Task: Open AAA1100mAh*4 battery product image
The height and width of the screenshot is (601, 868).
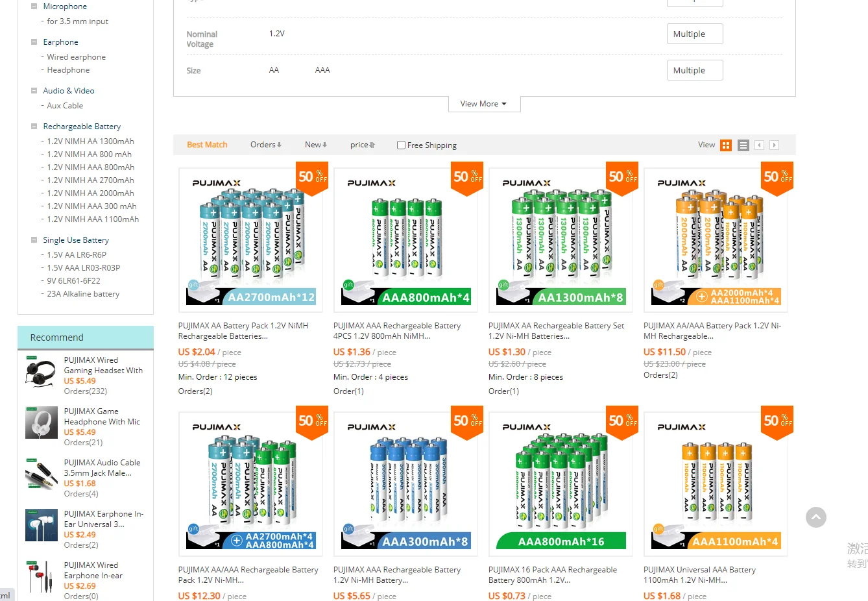Action: 716,484
